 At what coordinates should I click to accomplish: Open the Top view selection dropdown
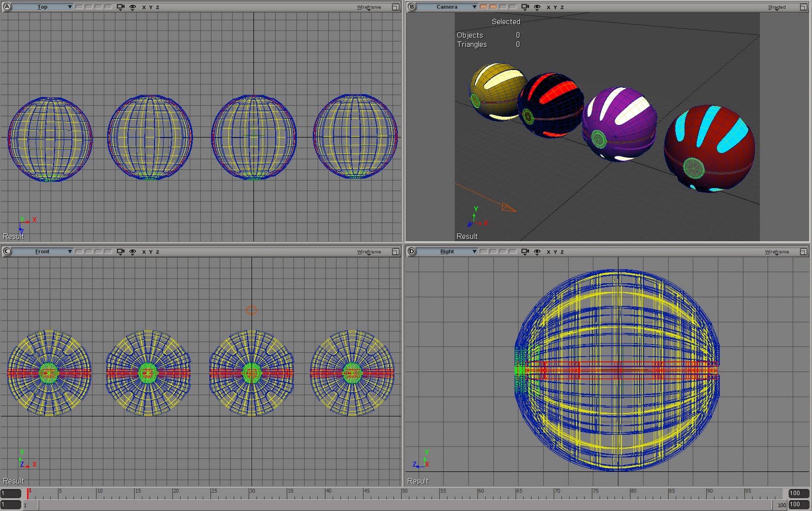click(x=43, y=7)
